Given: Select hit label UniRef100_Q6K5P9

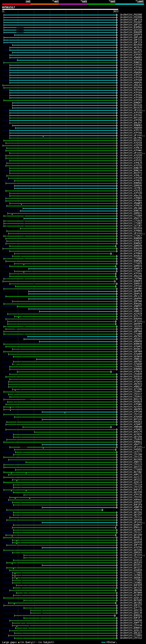Looking at the screenshot, I should [131, 324].
